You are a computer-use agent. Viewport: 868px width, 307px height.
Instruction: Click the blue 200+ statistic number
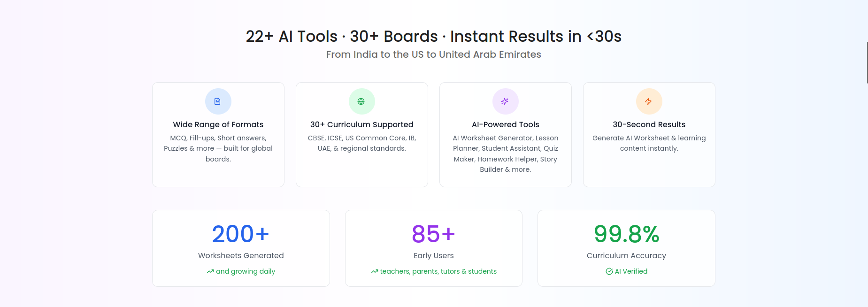(x=240, y=234)
